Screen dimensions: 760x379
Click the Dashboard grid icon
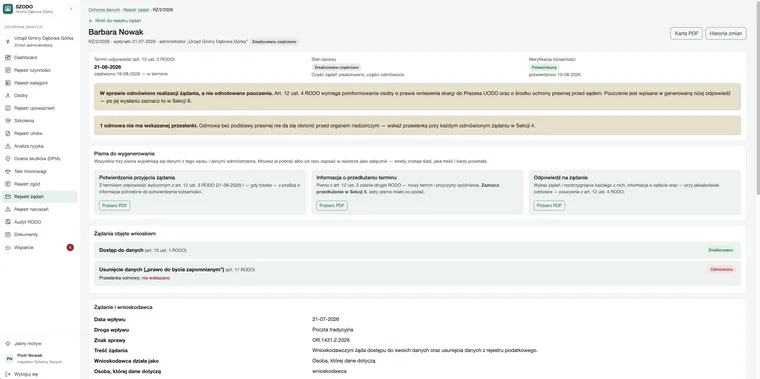(x=8, y=58)
